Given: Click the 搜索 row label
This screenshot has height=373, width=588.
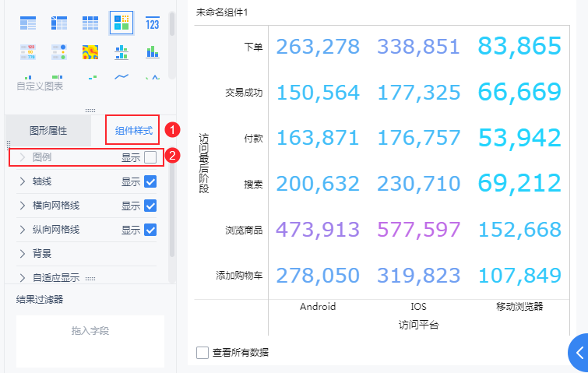Looking at the screenshot, I should coord(253,185).
